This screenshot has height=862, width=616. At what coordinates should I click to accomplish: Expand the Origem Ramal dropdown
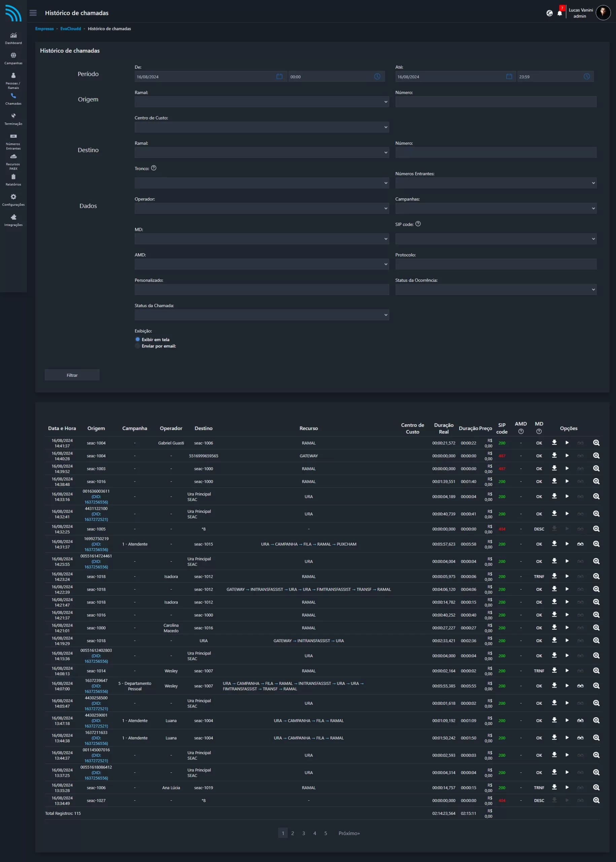point(261,102)
